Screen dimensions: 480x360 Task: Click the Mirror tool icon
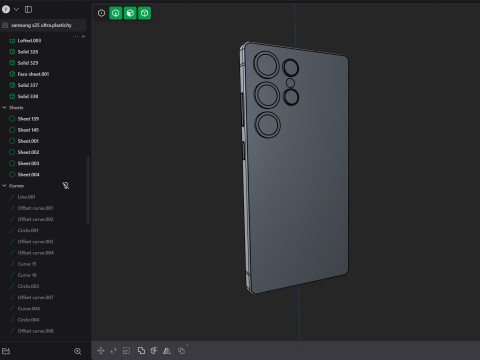point(167,351)
